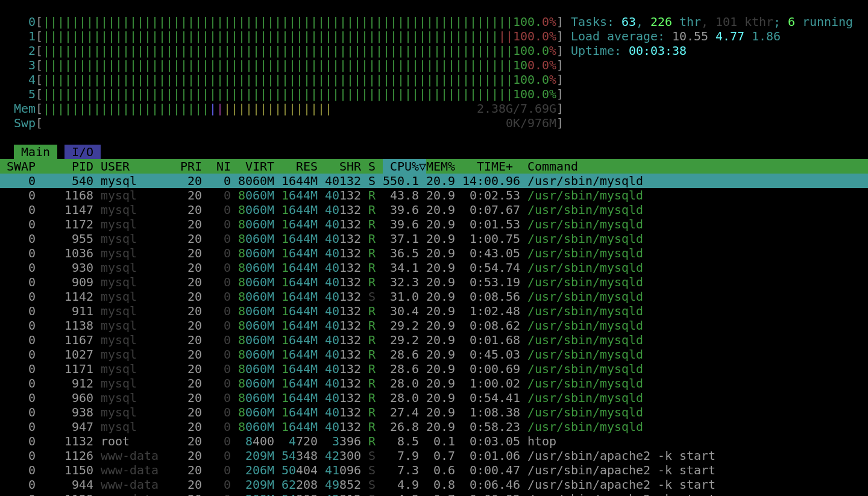Select mysqld process row PID 1036
Viewport: 868px width, 496px height.
[x=434, y=253]
